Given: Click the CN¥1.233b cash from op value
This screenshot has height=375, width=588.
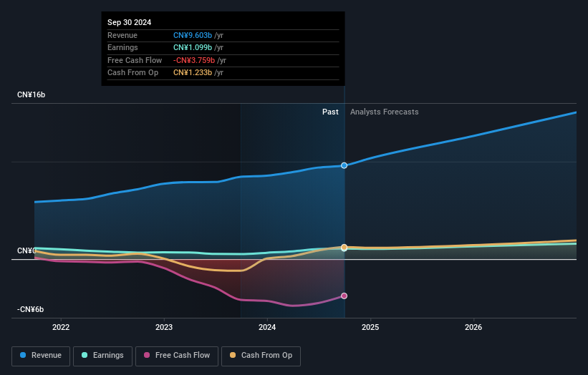Looking at the screenshot, I should 193,73.
